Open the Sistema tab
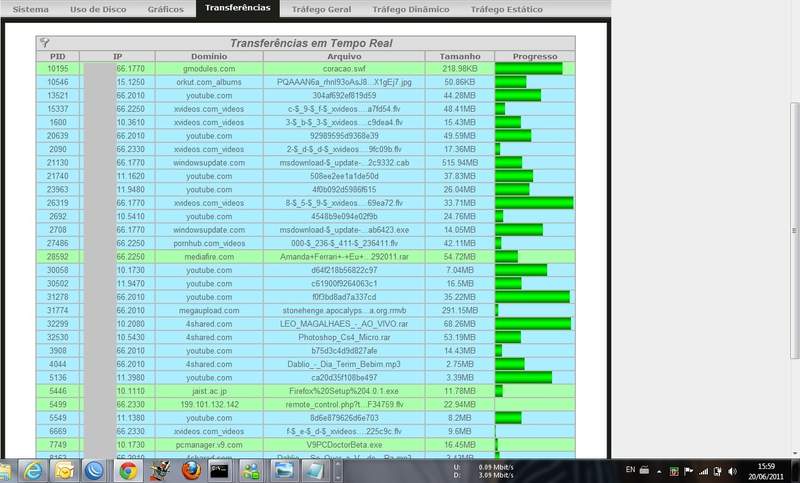This screenshot has width=800, height=483. [31, 9]
